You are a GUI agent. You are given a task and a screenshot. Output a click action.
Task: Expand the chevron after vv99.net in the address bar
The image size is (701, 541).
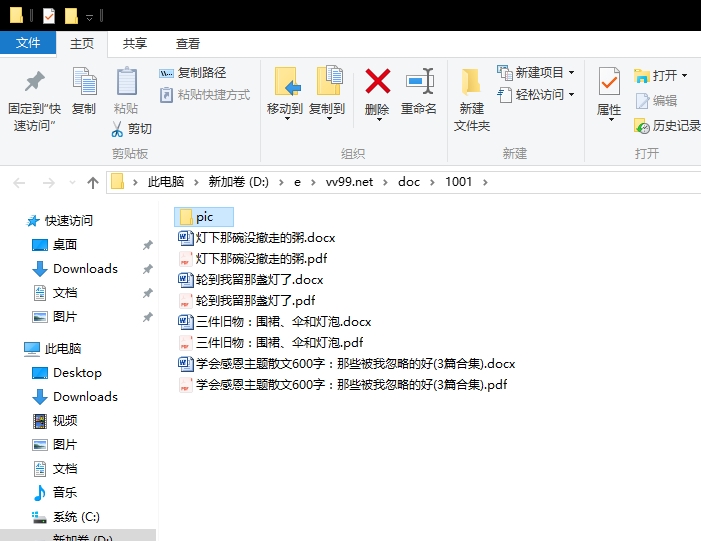coord(385,182)
